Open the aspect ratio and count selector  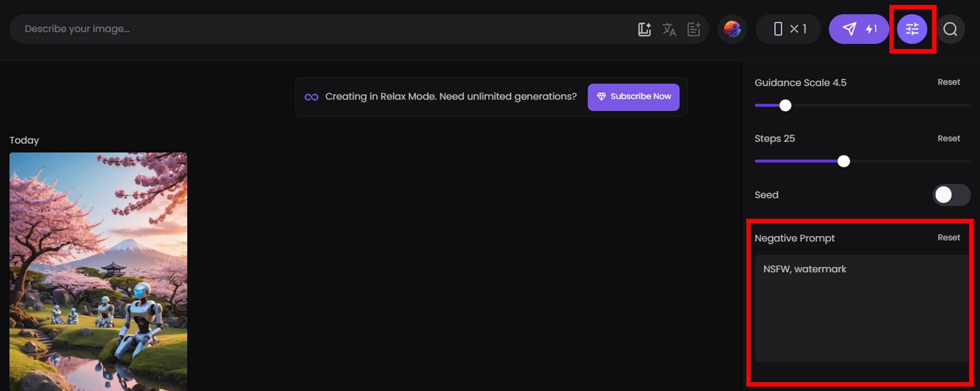tap(788, 29)
